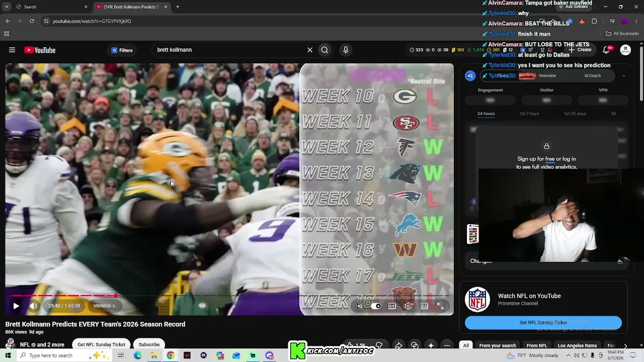Open the browser extensions puzzle icon
This screenshot has width=644, height=362.
click(594, 21)
